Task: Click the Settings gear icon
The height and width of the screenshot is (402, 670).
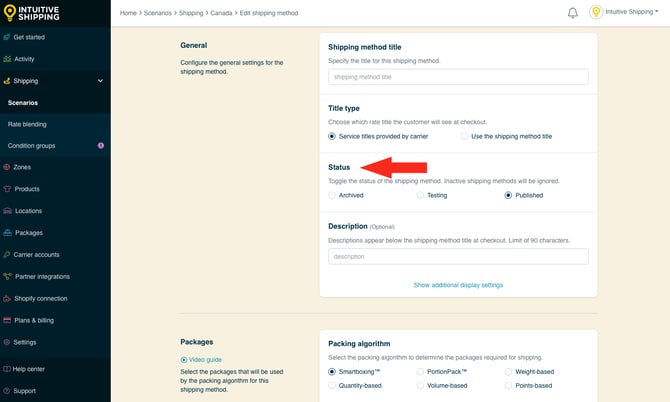Action: (6, 342)
